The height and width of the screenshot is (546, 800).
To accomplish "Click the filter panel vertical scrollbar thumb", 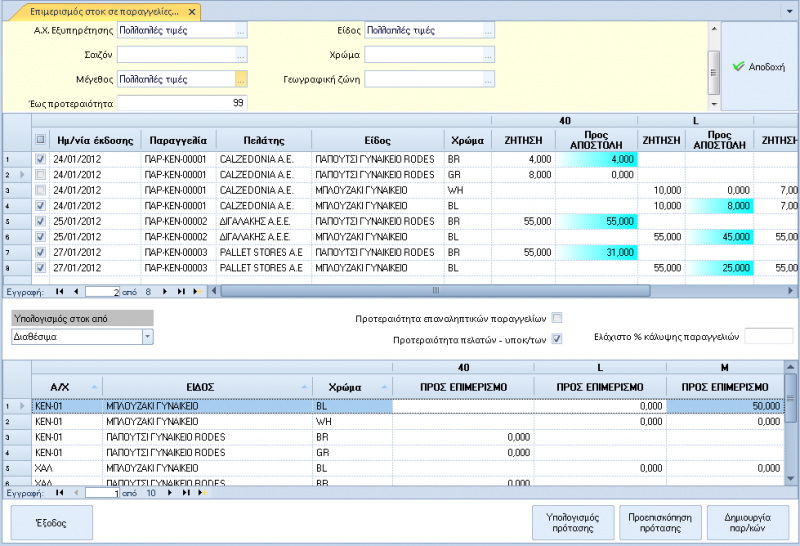I will (x=714, y=72).
